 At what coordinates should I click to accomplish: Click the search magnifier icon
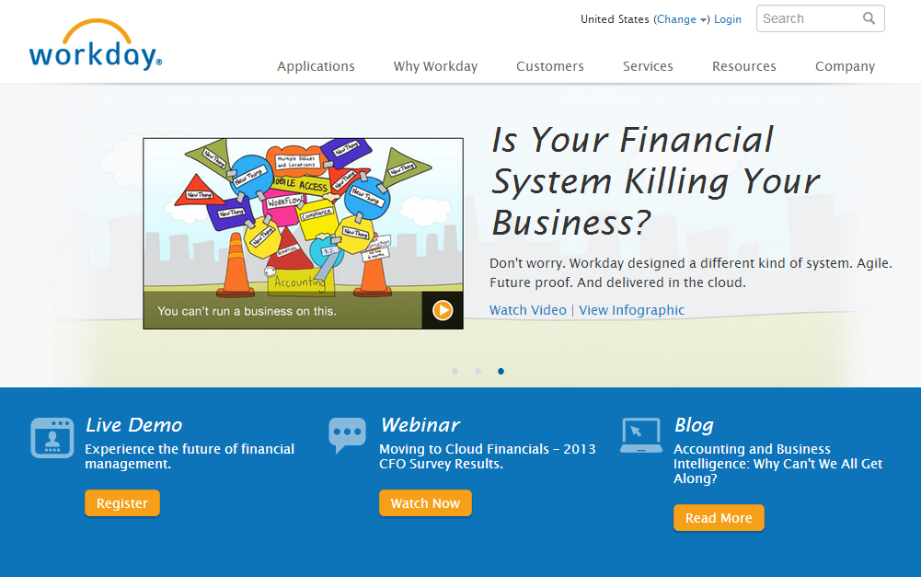tap(869, 18)
